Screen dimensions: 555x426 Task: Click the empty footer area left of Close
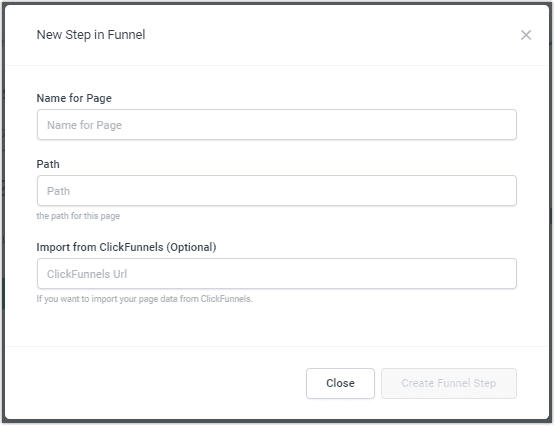pos(156,384)
